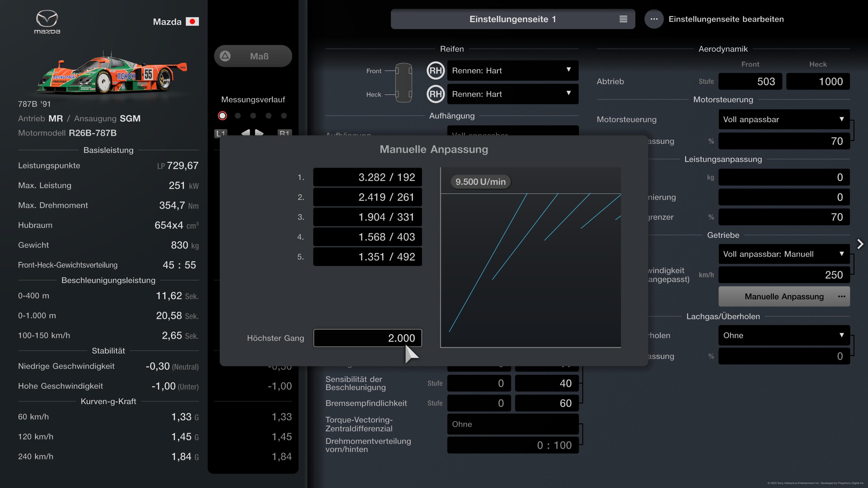
Task: Click the Mazda logo emblem
Action: tap(47, 22)
